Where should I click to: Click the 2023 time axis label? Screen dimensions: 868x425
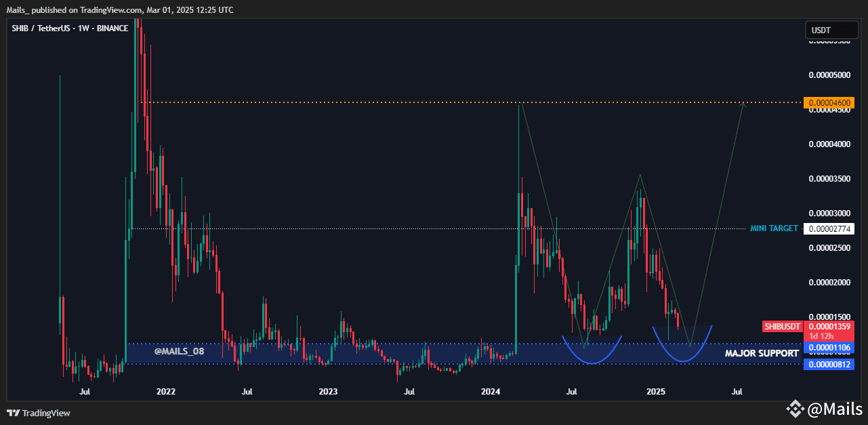[328, 391]
